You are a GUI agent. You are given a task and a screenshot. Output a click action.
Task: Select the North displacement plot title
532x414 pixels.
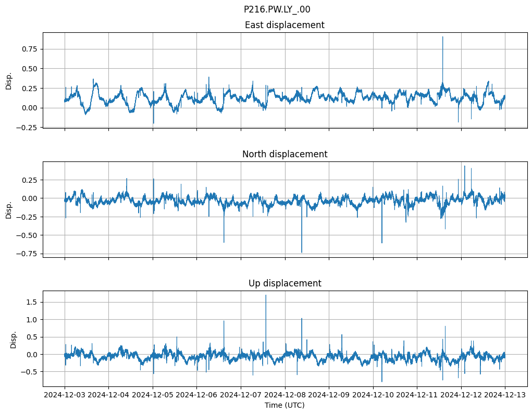coord(284,154)
